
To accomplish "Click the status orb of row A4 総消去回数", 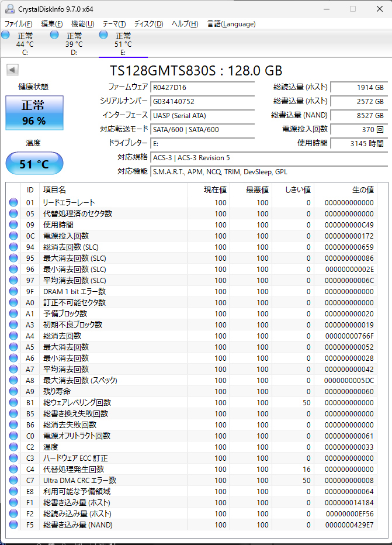I will pyautogui.click(x=13, y=336).
